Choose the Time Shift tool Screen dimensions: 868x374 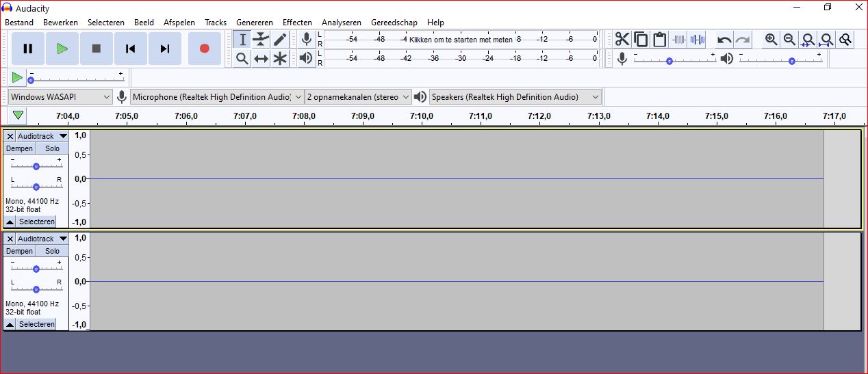[261, 59]
